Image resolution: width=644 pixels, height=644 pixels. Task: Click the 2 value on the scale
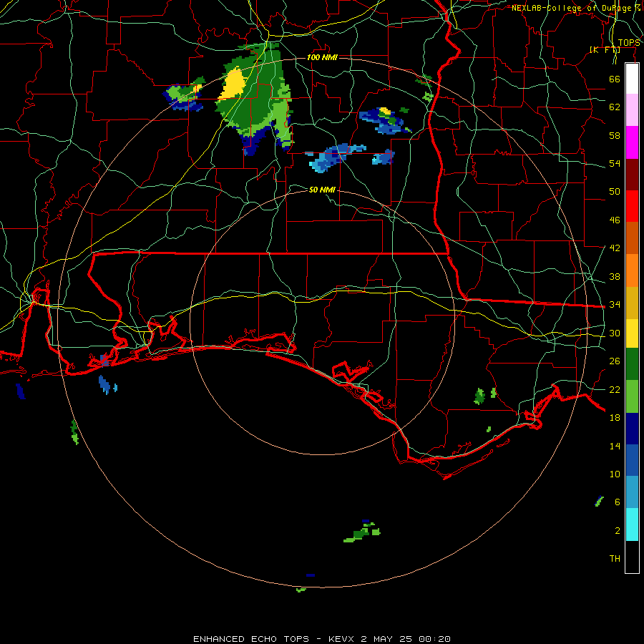[x=618, y=531]
